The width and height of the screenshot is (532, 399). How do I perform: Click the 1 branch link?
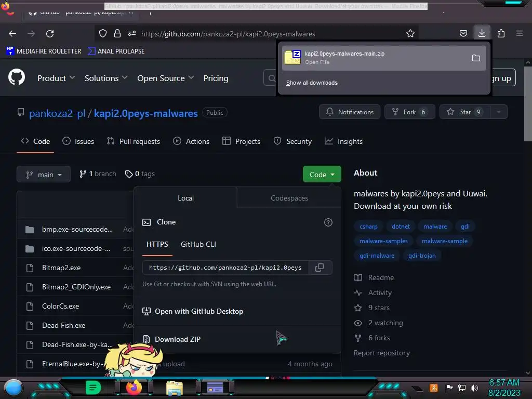98,174
